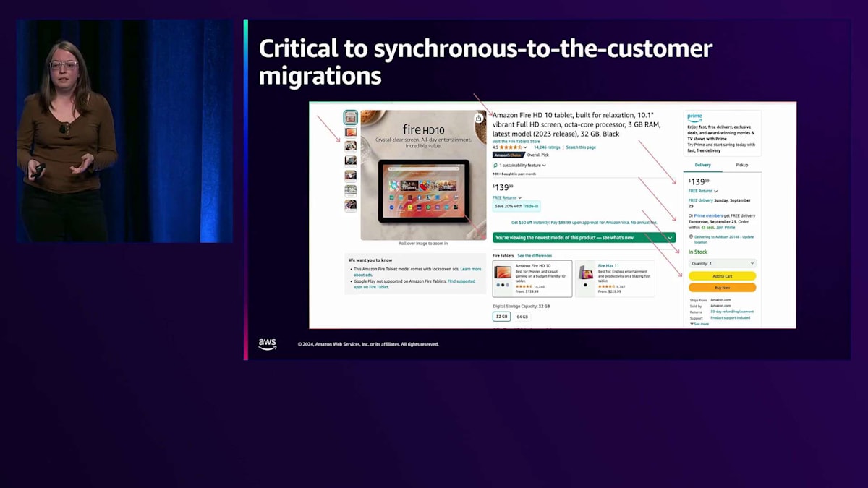Image resolution: width=868 pixels, height=488 pixels.
Task: Click the Roll over image to zoom in caption
Action: [423, 244]
